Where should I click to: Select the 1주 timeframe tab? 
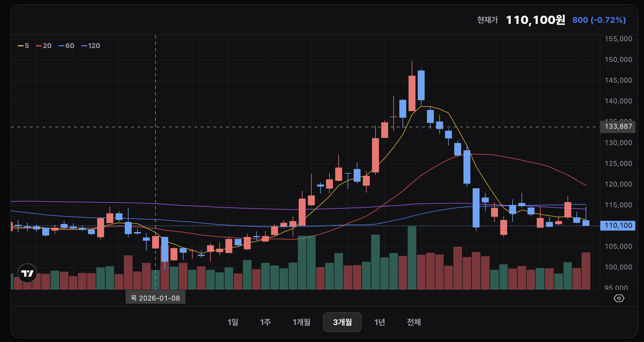[x=265, y=322]
